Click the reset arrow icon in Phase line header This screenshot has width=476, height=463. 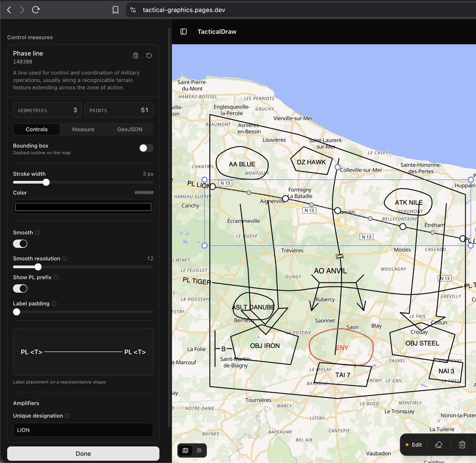point(149,56)
